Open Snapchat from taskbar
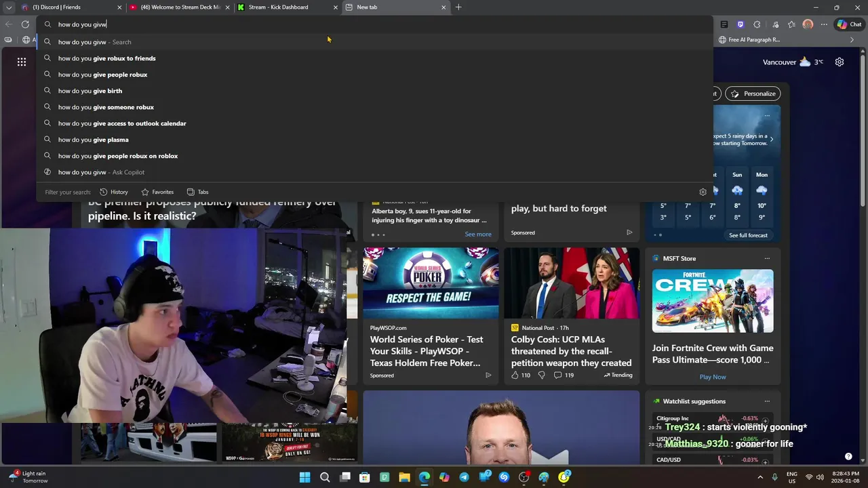Screen dimensions: 868x488 point(564,477)
